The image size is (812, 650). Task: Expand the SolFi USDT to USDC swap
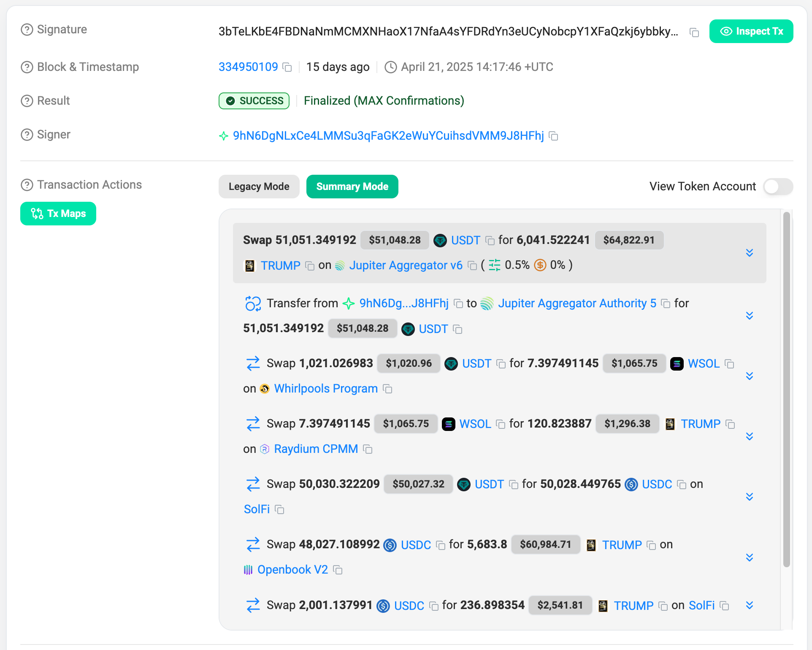pos(750,497)
